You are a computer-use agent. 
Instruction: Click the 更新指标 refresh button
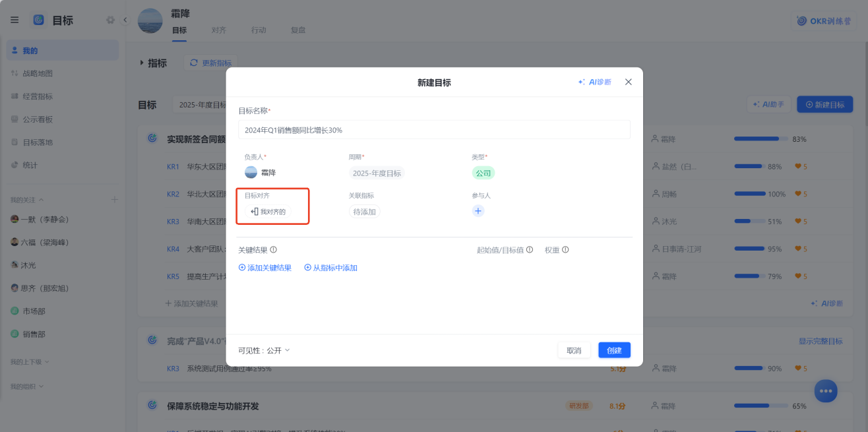coord(210,63)
